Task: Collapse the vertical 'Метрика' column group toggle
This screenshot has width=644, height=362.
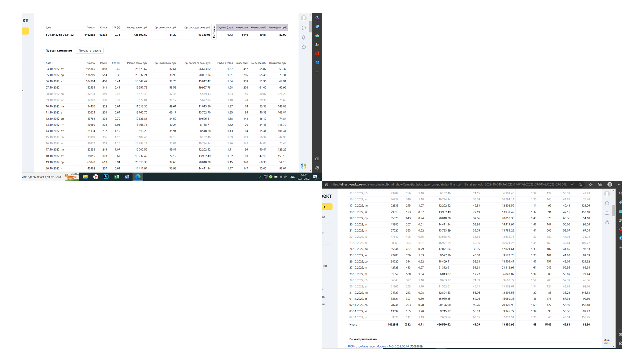Action: (x=214, y=32)
